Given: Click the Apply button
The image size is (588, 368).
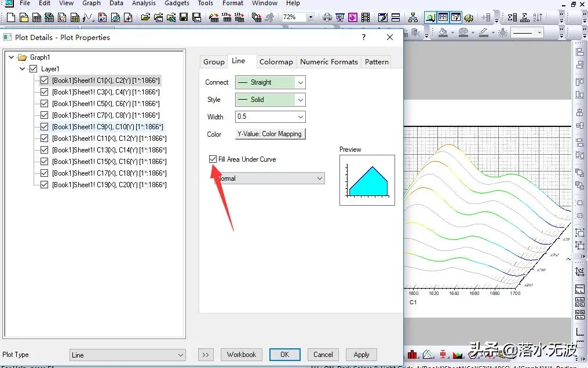Looking at the screenshot, I should point(361,355).
